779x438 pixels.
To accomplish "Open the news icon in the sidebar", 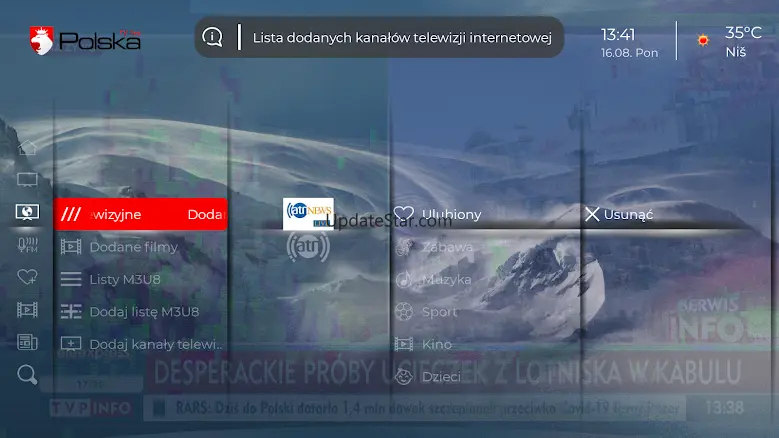I will tap(27, 342).
